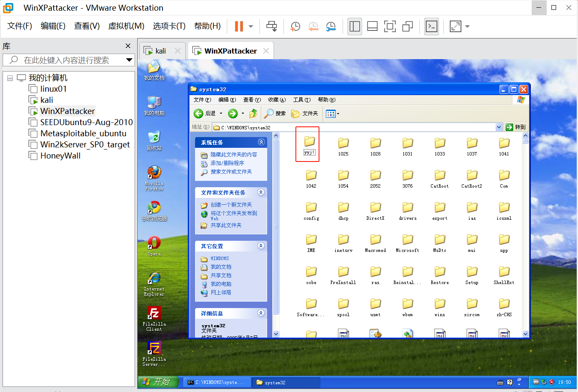
Task: Open Explorer 工具(T) menu
Action: coord(302,100)
